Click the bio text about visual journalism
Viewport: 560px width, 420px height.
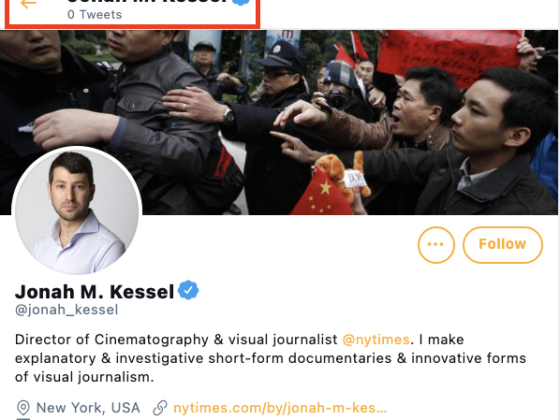[x=270, y=358]
